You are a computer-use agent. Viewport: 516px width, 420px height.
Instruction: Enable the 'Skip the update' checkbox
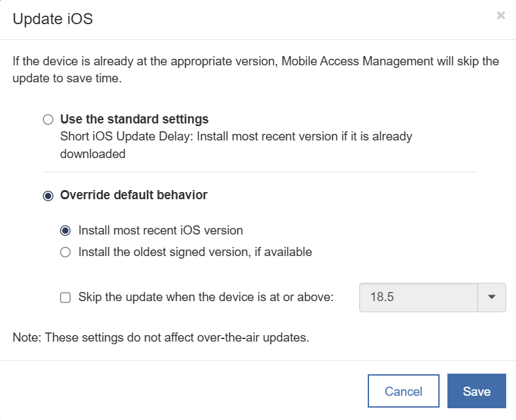(x=65, y=298)
